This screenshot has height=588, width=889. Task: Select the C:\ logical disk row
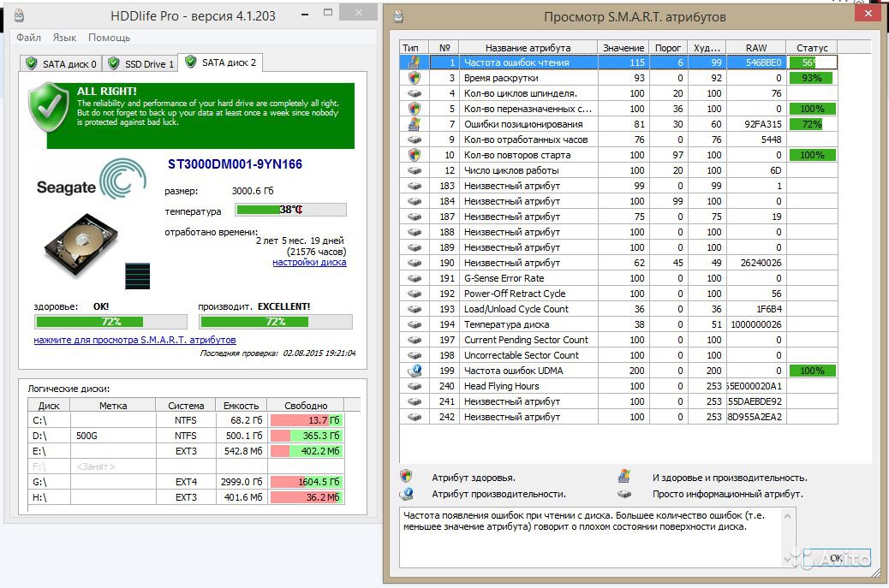[186, 420]
